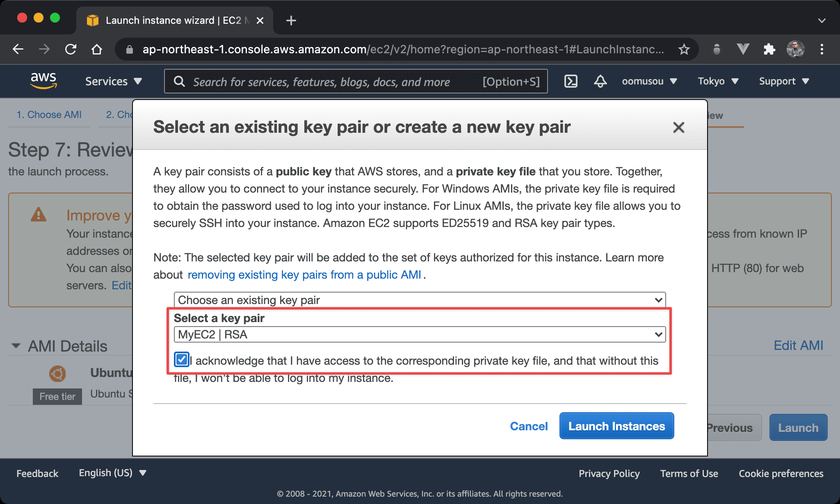
Task: Click the 'Launch Instances' button
Action: pos(616,425)
